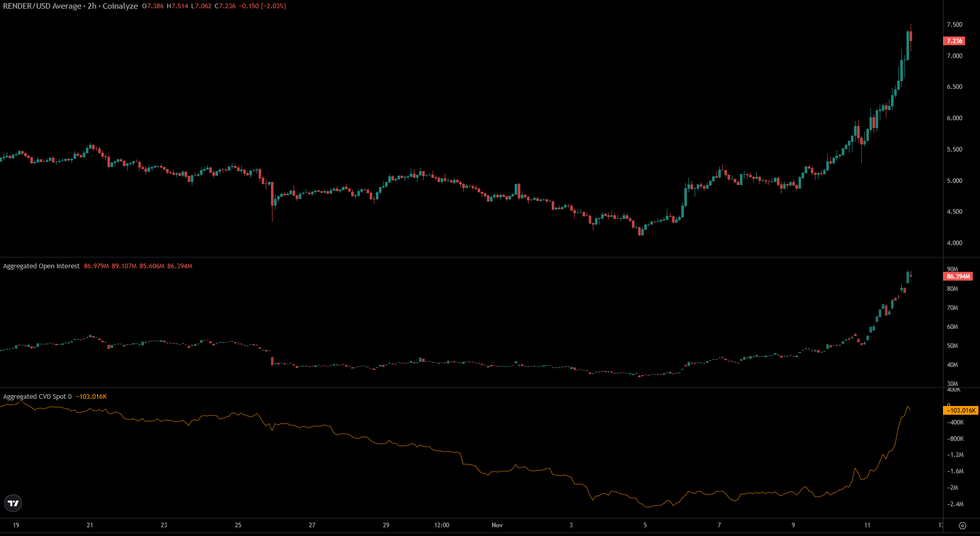
Task: Click the -800K CVD axis label
Action: 955,439
